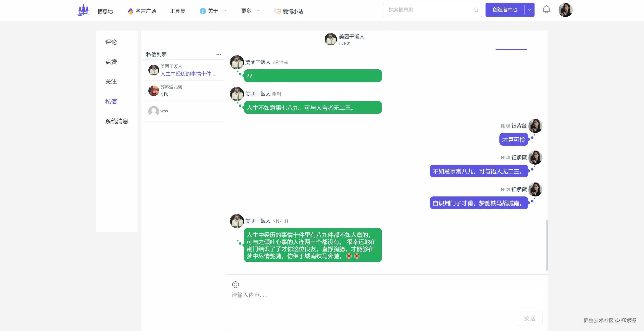Click the search magnifier icon

[475, 10]
